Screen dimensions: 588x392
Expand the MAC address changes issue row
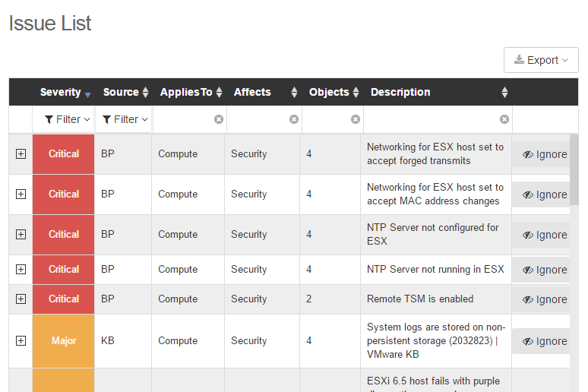[x=21, y=194]
